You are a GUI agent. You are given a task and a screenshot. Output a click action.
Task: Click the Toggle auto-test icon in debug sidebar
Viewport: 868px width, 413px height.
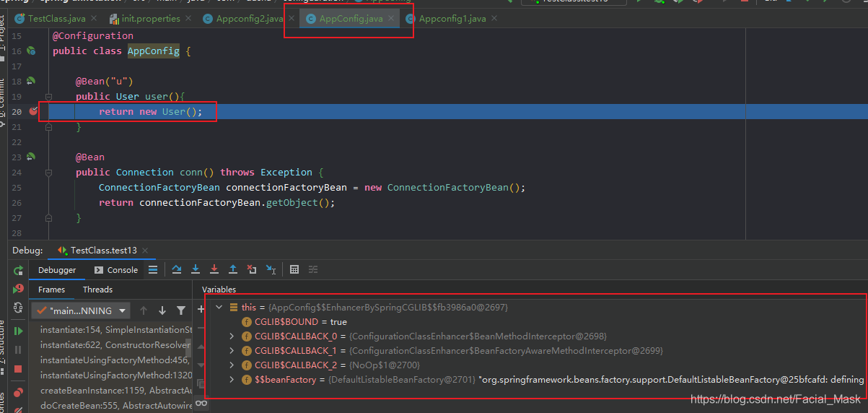[x=19, y=308]
